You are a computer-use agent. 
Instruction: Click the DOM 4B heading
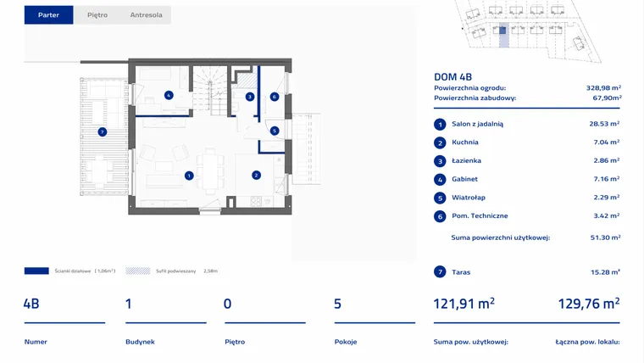coord(453,77)
